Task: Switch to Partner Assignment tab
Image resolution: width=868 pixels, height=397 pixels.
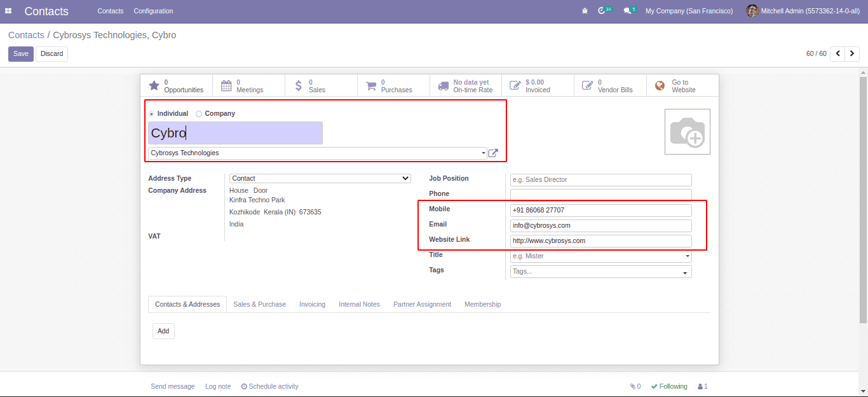Action: coord(422,304)
